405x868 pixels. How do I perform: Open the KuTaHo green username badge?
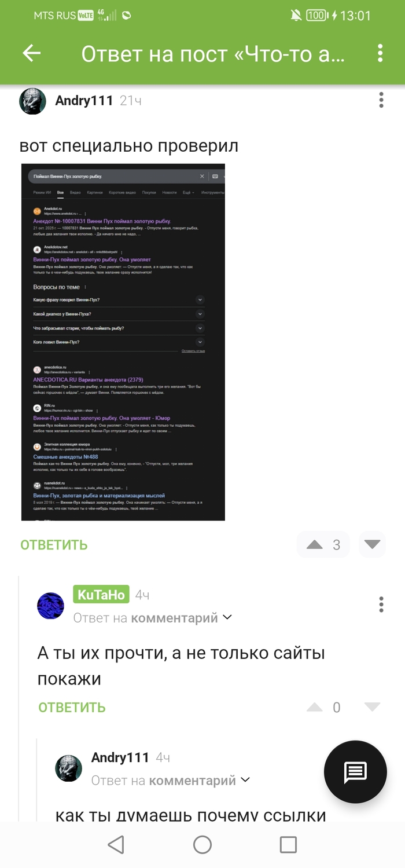[101, 595]
